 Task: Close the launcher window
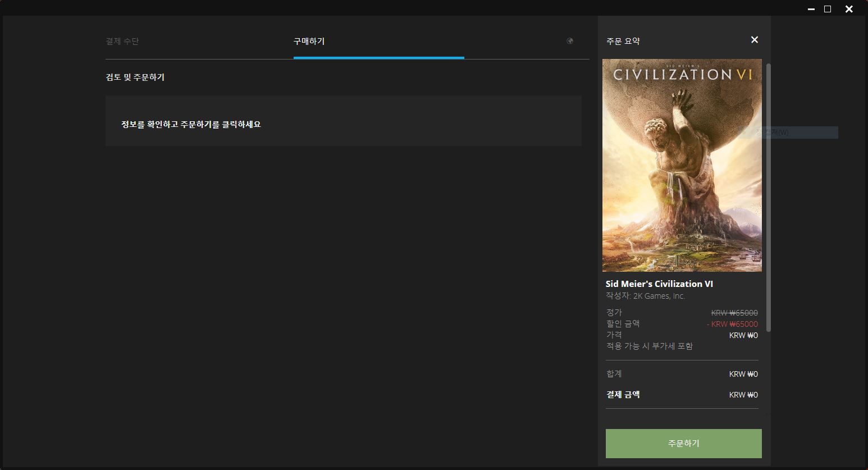[849, 9]
